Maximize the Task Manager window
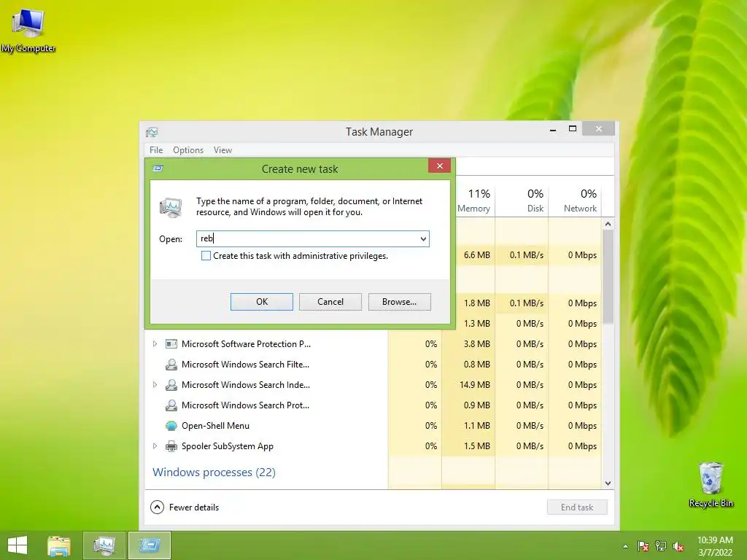747x560 pixels. coord(573,129)
